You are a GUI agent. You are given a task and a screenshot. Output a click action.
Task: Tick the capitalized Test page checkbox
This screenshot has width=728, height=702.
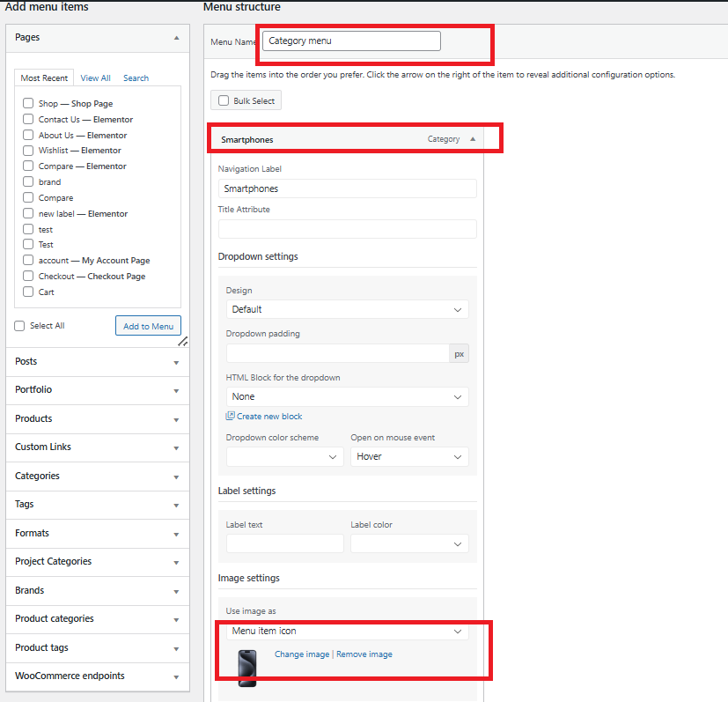(28, 244)
